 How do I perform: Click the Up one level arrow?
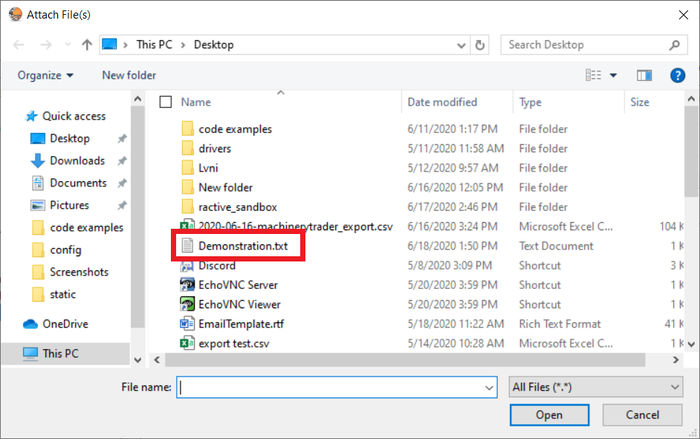[87, 45]
